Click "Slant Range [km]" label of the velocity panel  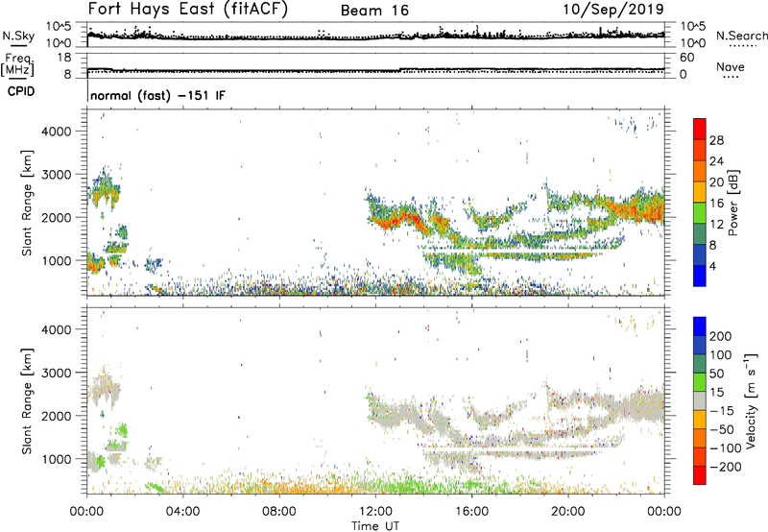(27, 401)
